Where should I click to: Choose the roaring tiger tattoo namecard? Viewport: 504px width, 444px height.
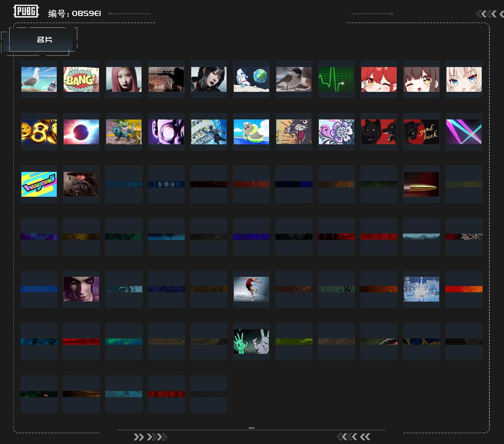[x=294, y=132]
